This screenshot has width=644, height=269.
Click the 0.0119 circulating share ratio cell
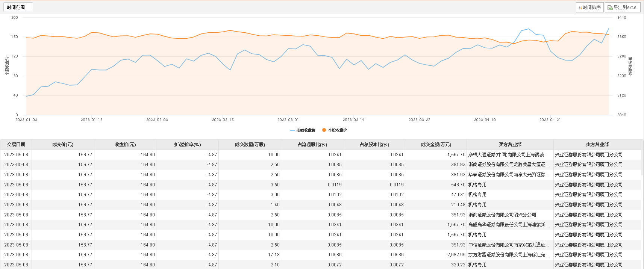tap(312, 185)
